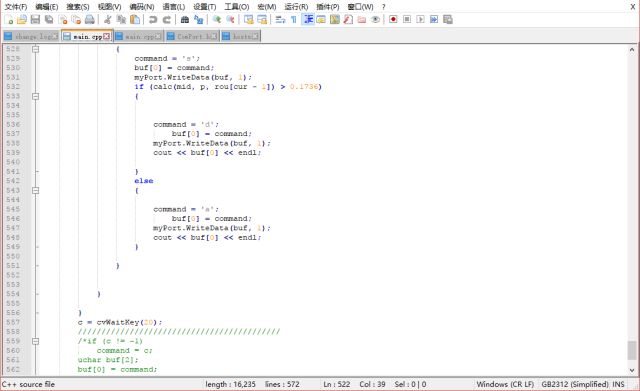The image size is (640, 391).
Task: Open the 编辑(E) menu
Action: pyautogui.click(x=47, y=7)
